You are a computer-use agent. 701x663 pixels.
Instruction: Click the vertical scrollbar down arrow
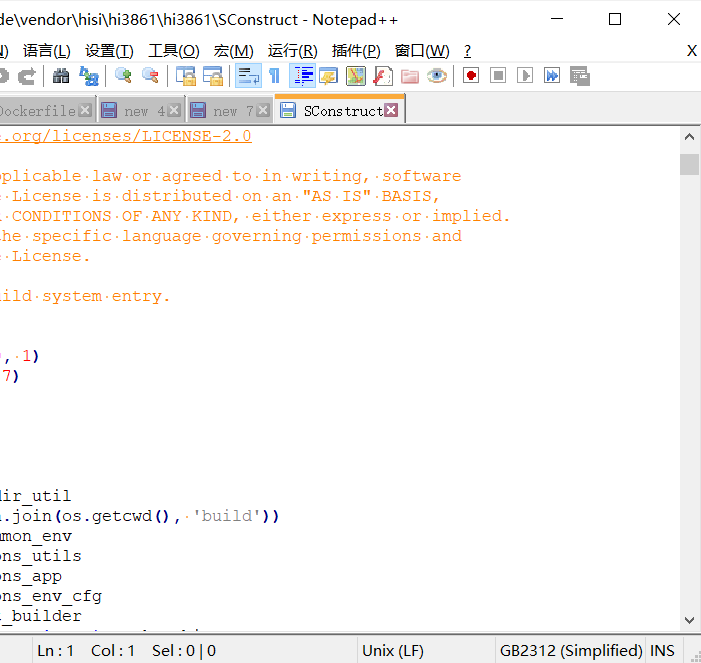[x=689, y=621]
